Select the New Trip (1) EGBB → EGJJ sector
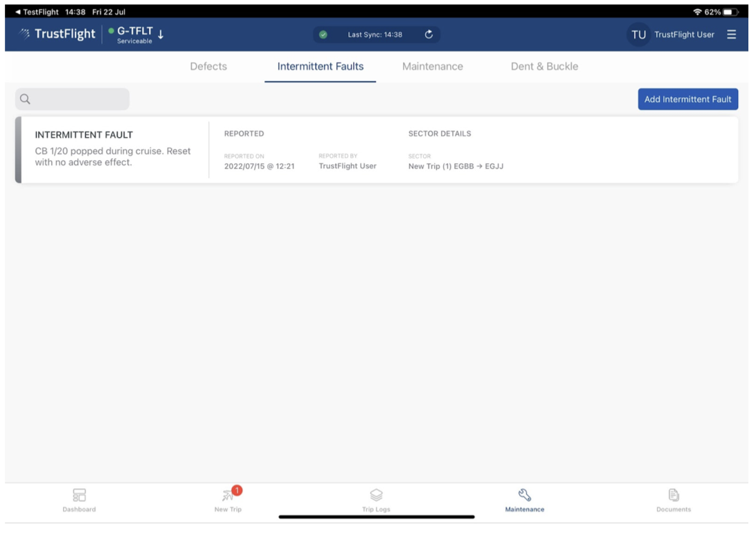 (456, 166)
